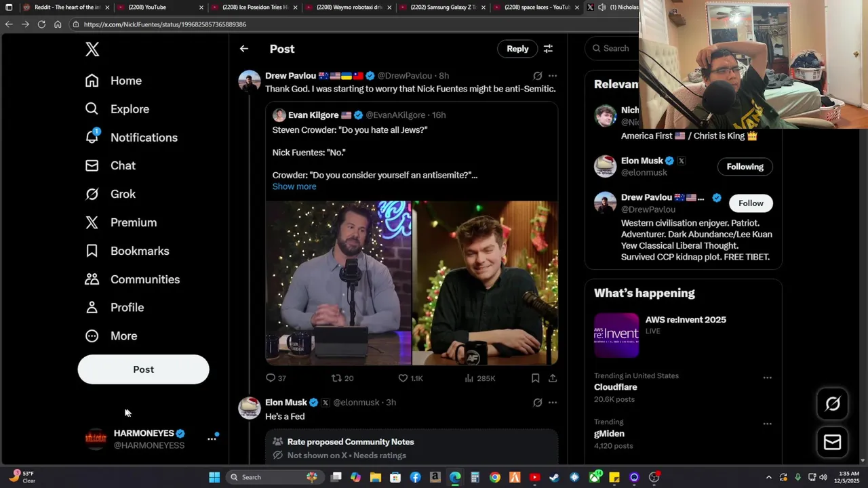The height and width of the screenshot is (488, 868).
Task: Open the more options dots for Cloudflare trend
Action: 767,378
